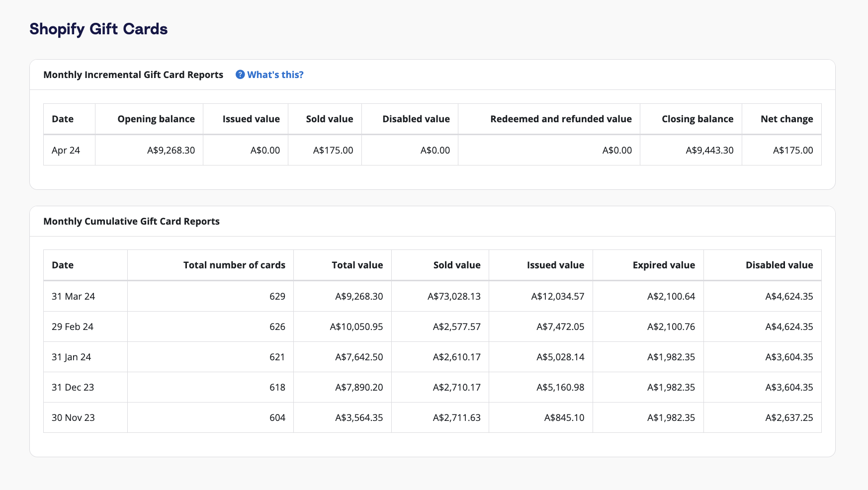Select the 29 Feb 24 date cell
The width and height of the screenshot is (868, 490).
pos(86,327)
